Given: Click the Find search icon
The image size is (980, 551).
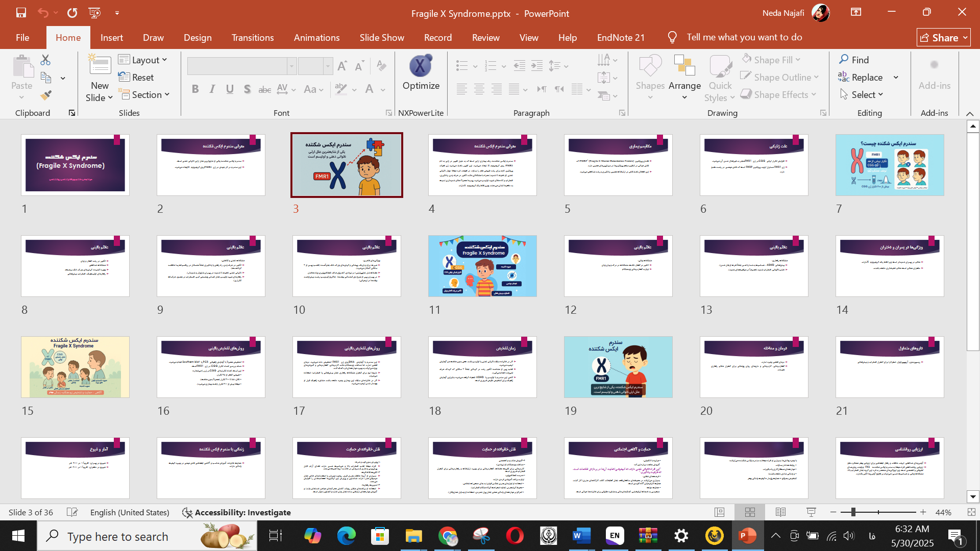Looking at the screenshot, I should click(x=844, y=60).
